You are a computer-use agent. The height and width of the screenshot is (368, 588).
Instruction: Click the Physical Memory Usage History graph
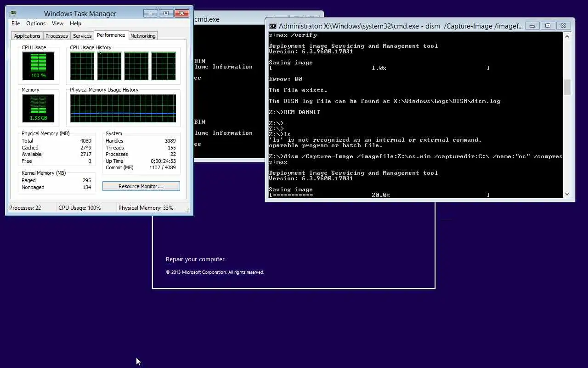[123, 108]
